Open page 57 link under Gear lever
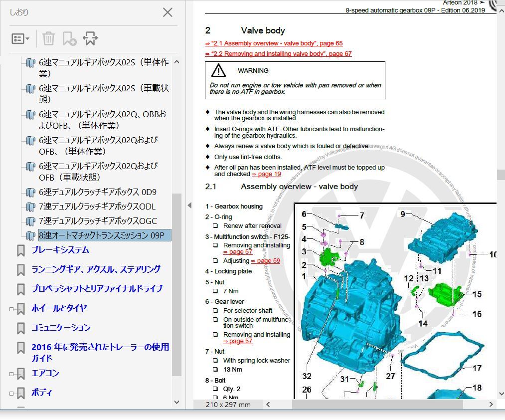Screen dimensions: 505x420 (x=238, y=341)
